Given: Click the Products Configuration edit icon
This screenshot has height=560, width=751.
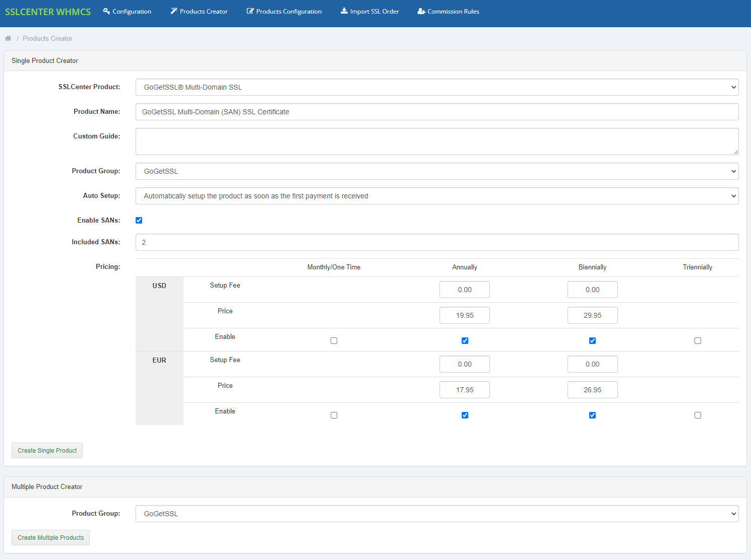Looking at the screenshot, I should pyautogui.click(x=250, y=11).
